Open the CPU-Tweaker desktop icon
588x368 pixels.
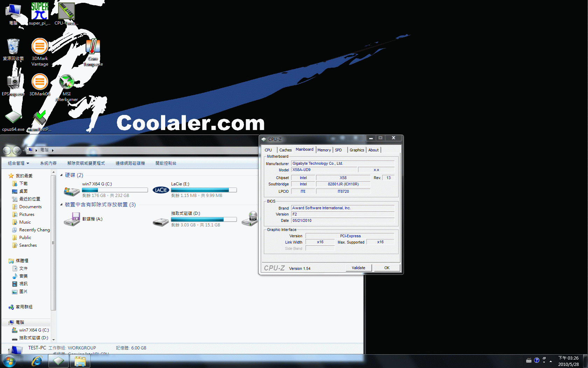click(x=66, y=13)
